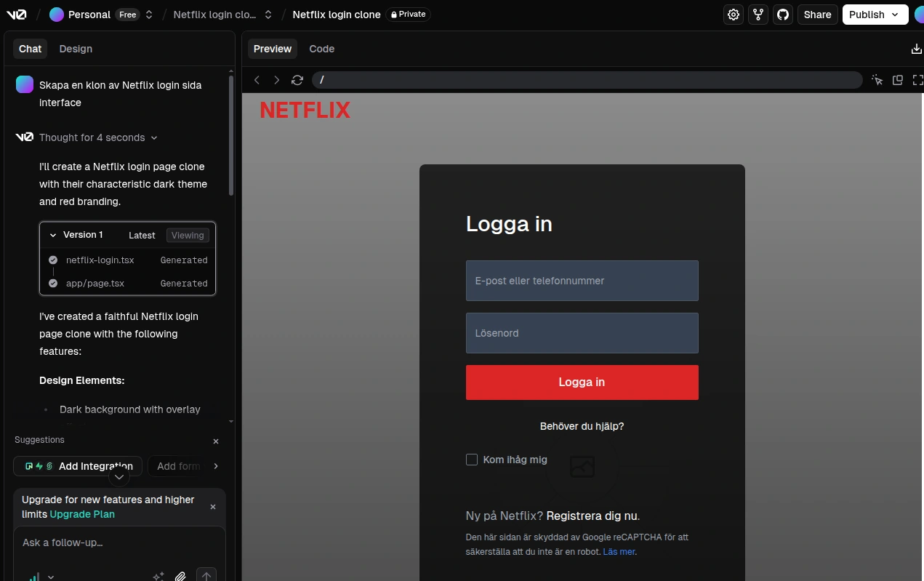The width and height of the screenshot is (924, 581).
Task: Click the v0 icon beside Thought message
Action: click(x=24, y=137)
